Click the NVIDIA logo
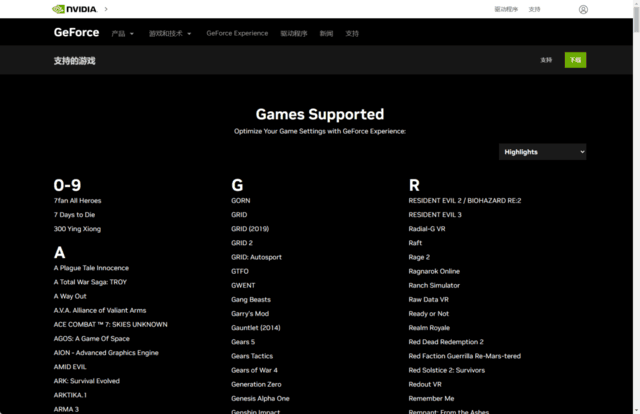This screenshot has height=414, width=640. pyautogui.click(x=75, y=9)
